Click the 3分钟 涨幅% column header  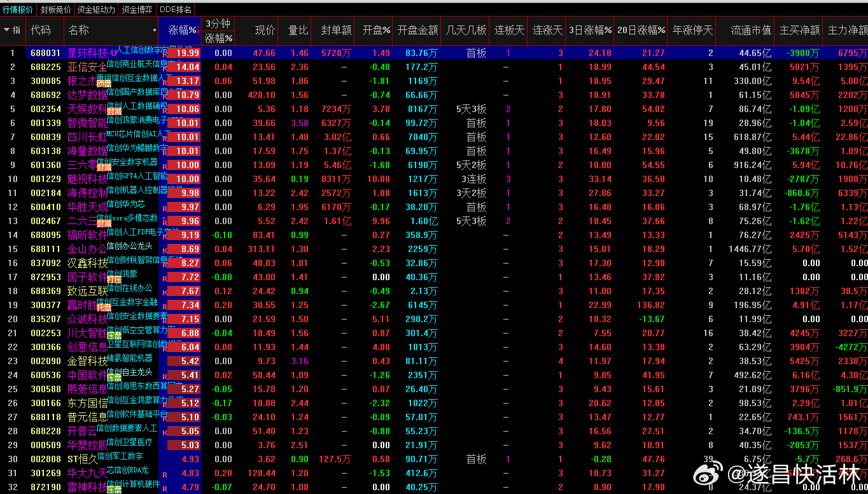pos(219,31)
